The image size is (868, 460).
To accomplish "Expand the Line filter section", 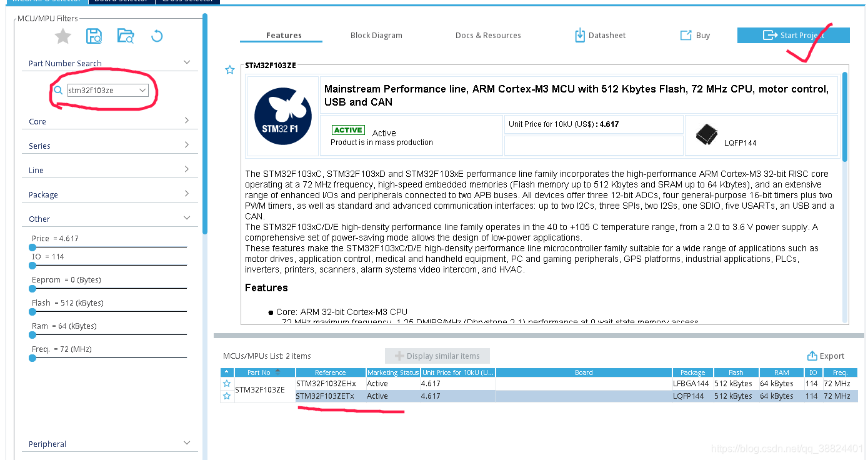I will click(186, 169).
